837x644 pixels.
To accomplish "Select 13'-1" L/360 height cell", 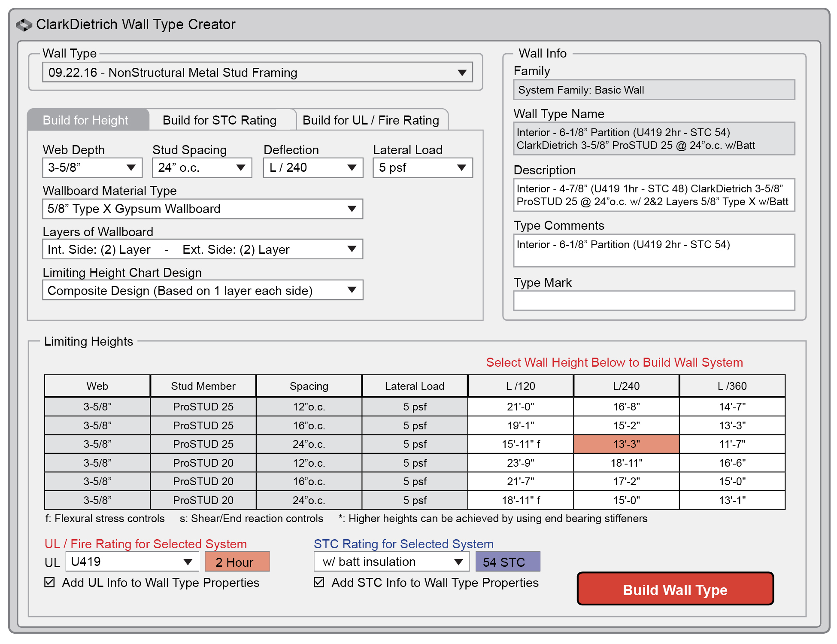I will tap(732, 500).
